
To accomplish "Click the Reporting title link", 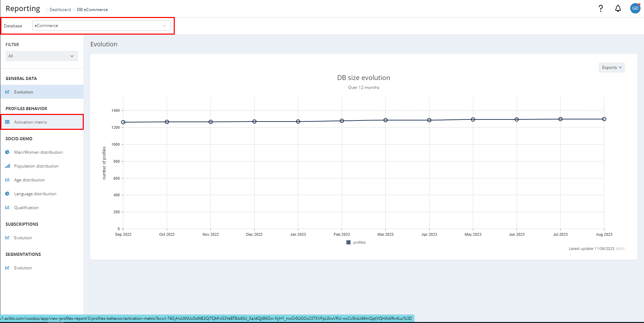I will [23, 9].
